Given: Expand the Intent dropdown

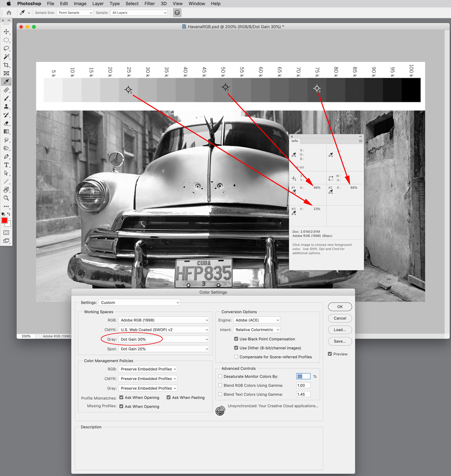Looking at the screenshot, I should click(257, 330).
